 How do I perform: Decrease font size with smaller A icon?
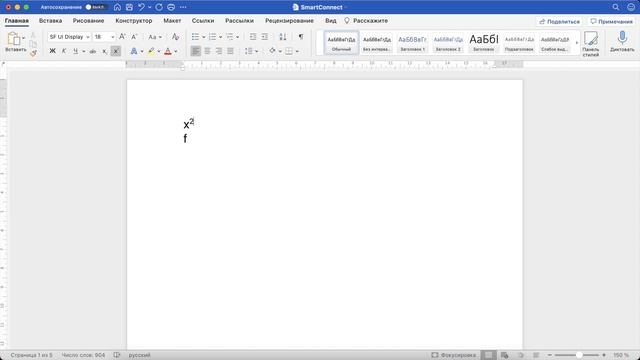pyautogui.click(x=134, y=37)
